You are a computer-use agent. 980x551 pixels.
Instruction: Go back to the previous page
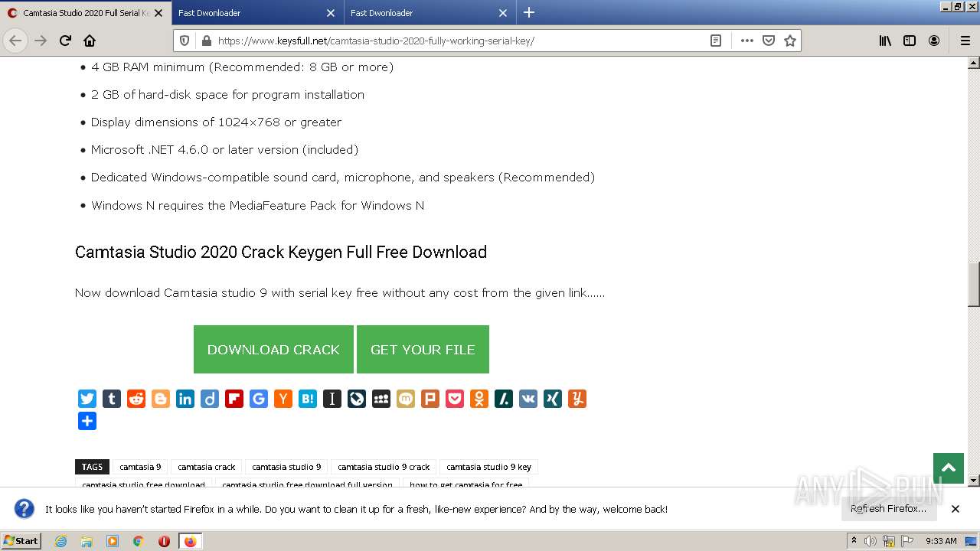(x=15, y=41)
